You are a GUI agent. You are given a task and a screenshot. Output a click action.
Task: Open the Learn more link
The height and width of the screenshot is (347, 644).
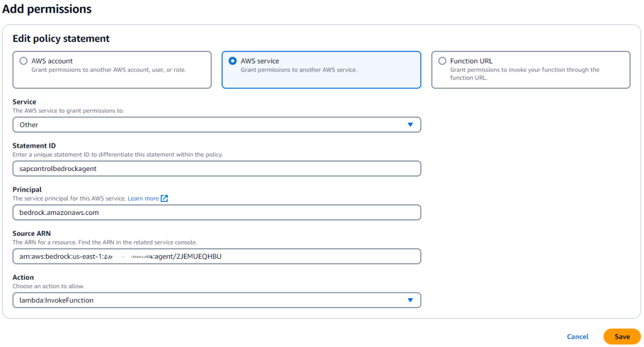point(143,199)
